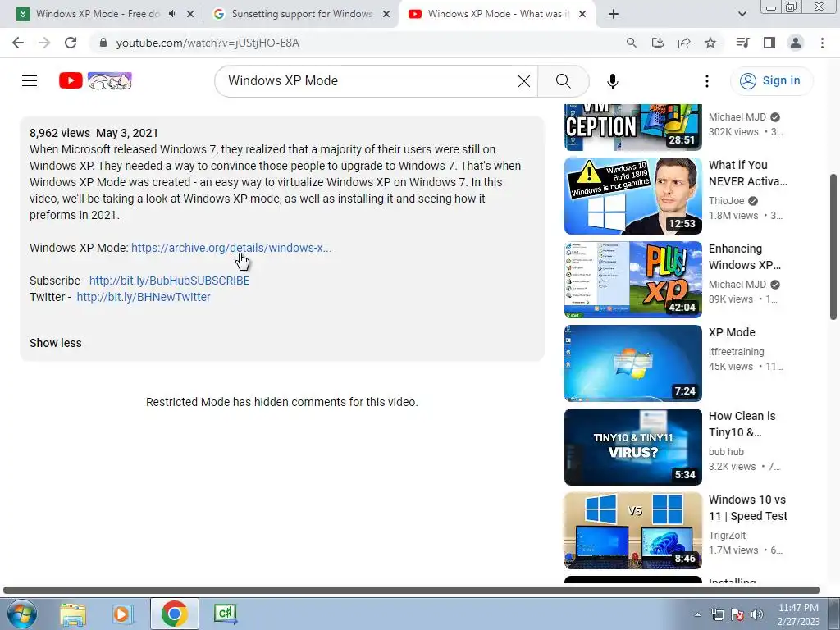Open the ThioJoe channel name
This screenshot has width=840, height=630.
click(727, 201)
